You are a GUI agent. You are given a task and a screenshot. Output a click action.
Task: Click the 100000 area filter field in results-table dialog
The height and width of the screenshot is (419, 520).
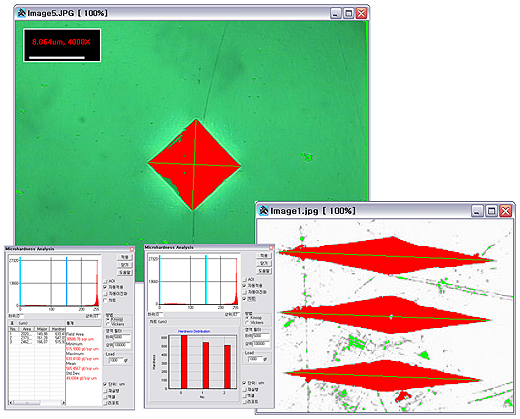point(122,345)
